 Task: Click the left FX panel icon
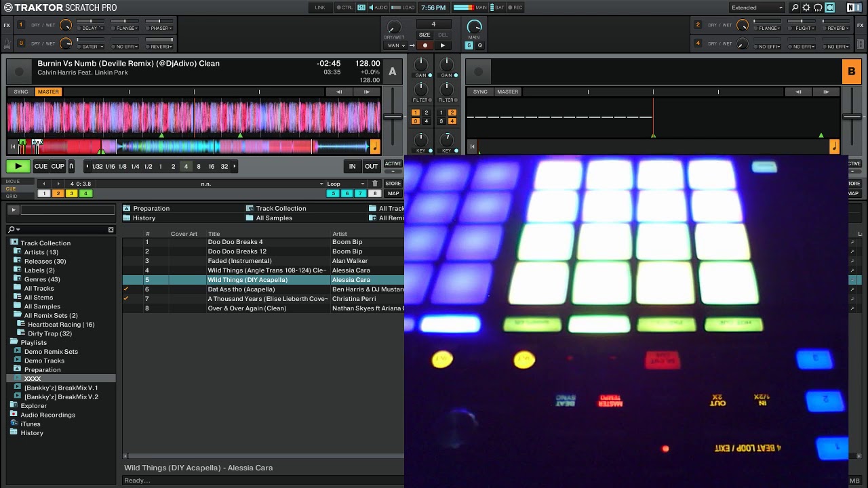pyautogui.click(x=7, y=25)
